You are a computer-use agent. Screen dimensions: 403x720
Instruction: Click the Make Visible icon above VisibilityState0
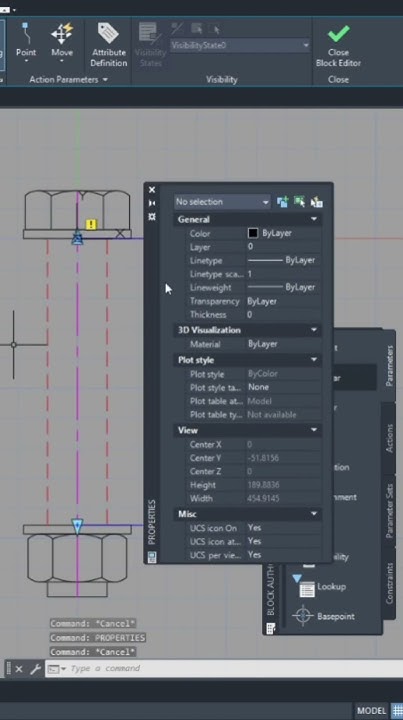coord(197,28)
